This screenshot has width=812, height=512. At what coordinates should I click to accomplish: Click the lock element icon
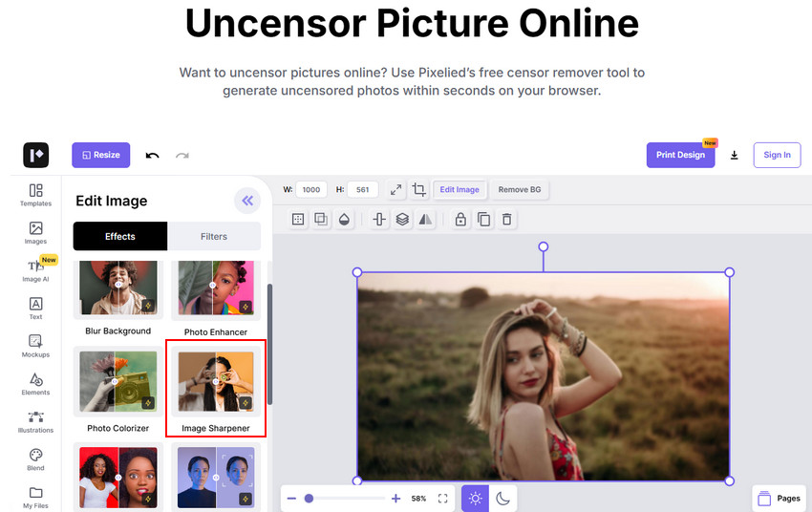click(x=460, y=220)
